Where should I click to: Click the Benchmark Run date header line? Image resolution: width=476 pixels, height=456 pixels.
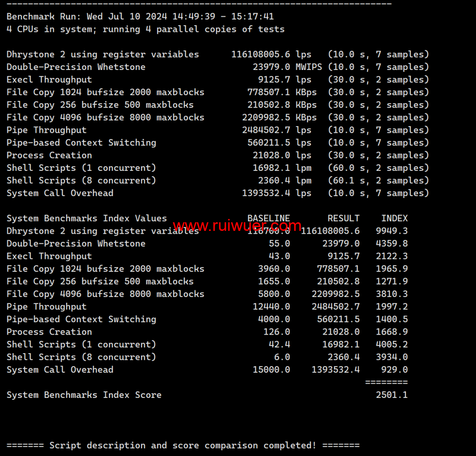coord(140,17)
